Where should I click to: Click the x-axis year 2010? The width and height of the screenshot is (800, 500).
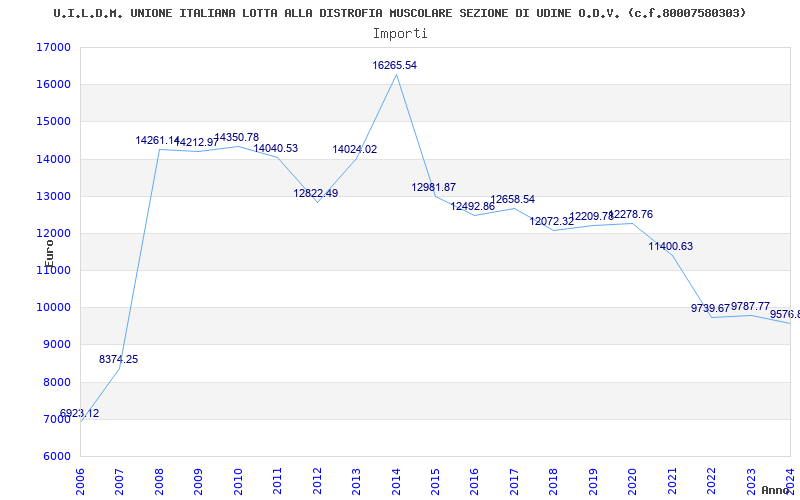tap(238, 482)
